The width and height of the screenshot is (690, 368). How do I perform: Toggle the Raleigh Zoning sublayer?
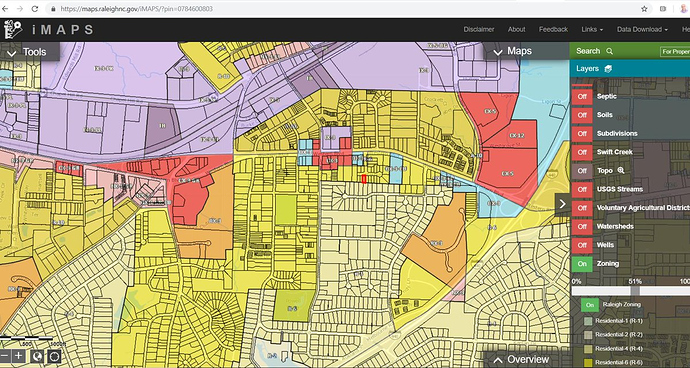[590, 305]
